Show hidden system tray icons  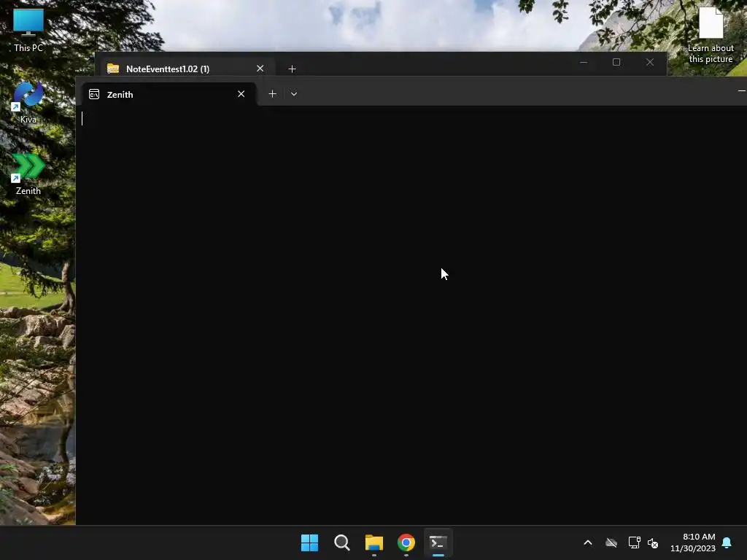click(x=588, y=542)
